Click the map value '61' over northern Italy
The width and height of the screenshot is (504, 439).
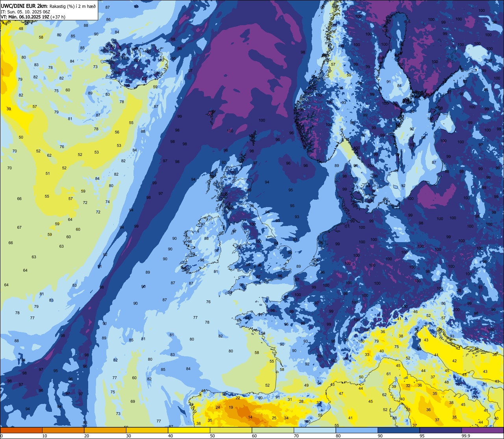(x=388, y=374)
